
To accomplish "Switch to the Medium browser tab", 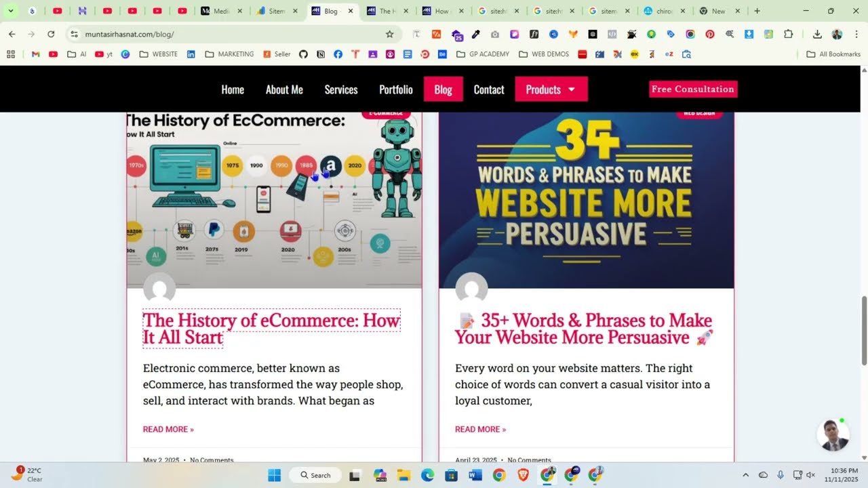I will coord(221,11).
